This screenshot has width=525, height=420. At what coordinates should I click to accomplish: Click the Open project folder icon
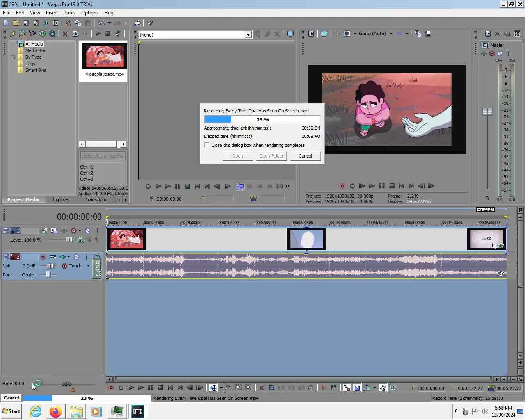pyautogui.click(x=16, y=23)
